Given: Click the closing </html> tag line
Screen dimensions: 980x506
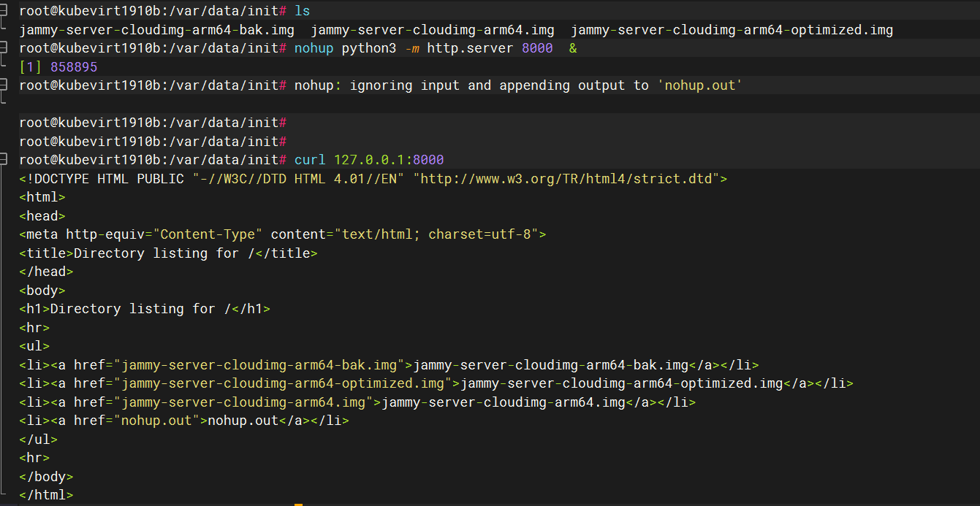Looking at the screenshot, I should 46,495.
